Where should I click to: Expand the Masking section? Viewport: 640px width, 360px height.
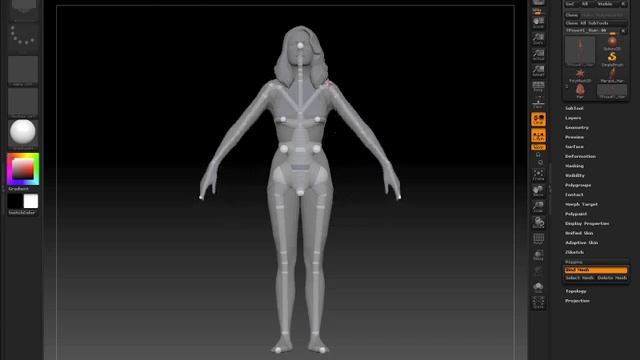[574, 166]
